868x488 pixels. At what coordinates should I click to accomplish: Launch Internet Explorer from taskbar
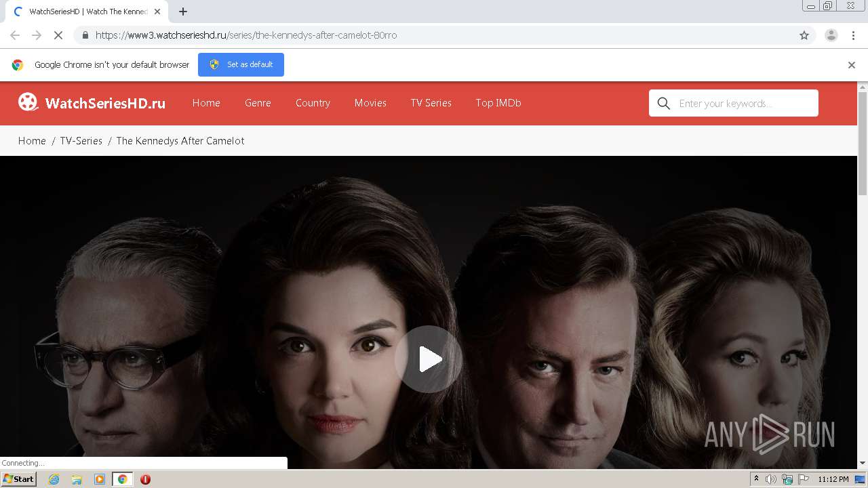pos(54,479)
